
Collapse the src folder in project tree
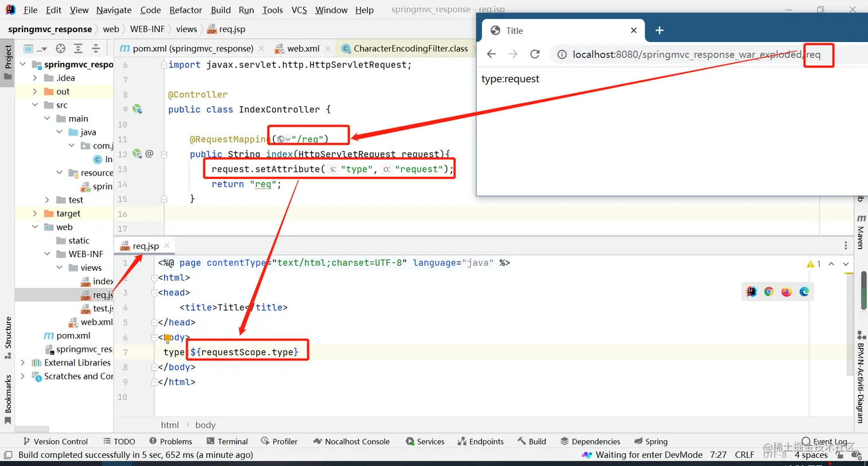pyautogui.click(x=35, y=105)
